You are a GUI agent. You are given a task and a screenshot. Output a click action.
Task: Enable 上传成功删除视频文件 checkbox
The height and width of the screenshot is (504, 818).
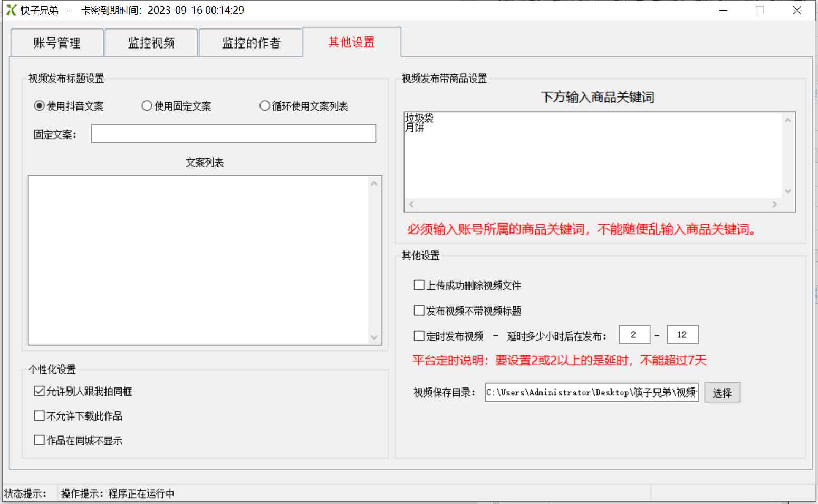[418, 285]
